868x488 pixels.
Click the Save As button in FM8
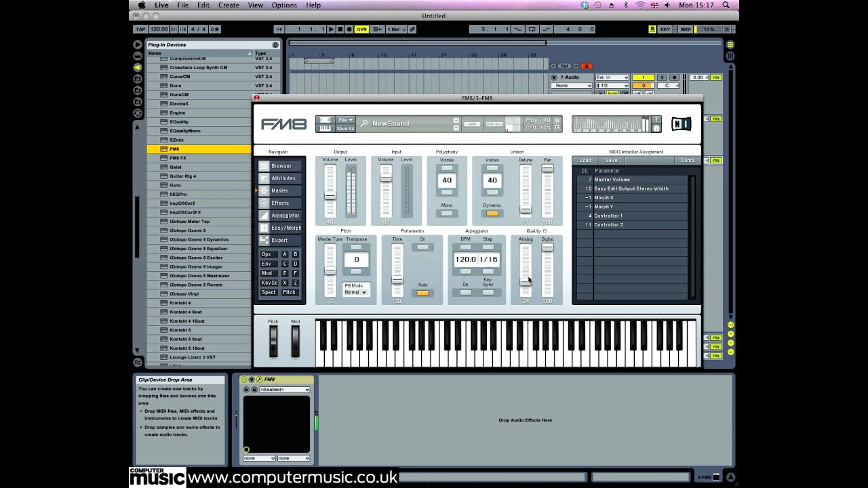click(x=345, y=128)
